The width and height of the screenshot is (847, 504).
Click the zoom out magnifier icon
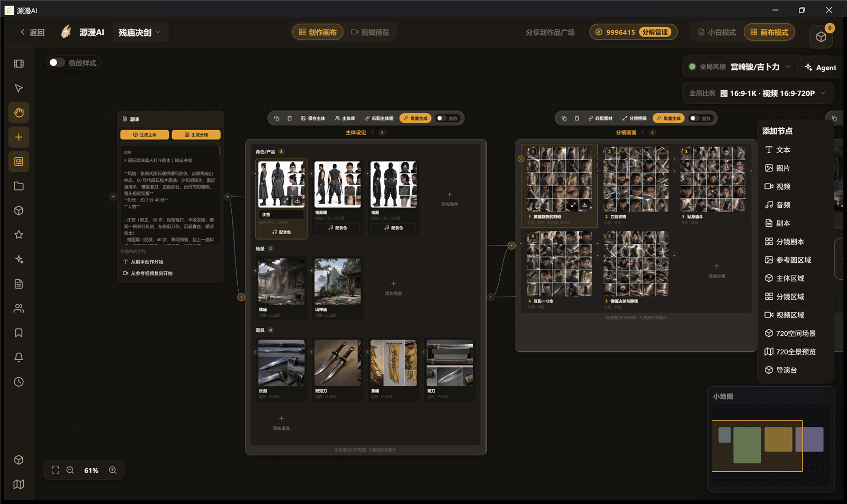(70, 470)
